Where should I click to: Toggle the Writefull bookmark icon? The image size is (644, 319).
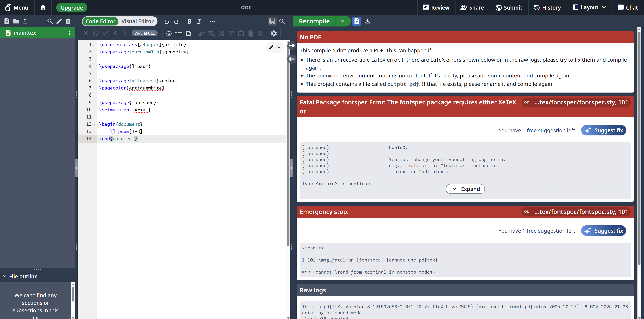tap(272, 21)
